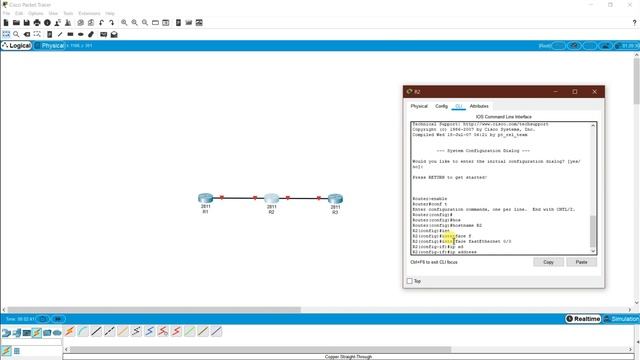Click the Copy button in R2 CLI
The width and height of the screenshot is (640, 360).
(549, 262)
